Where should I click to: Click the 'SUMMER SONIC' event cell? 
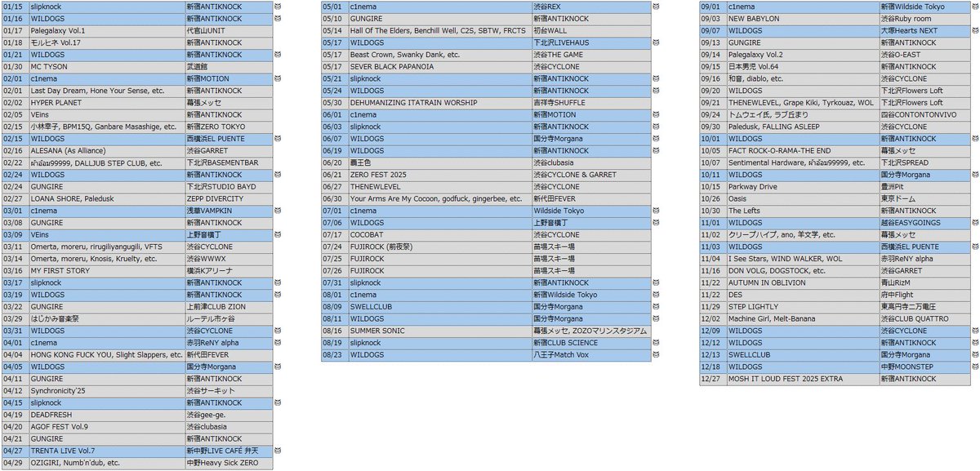[439, 331]
